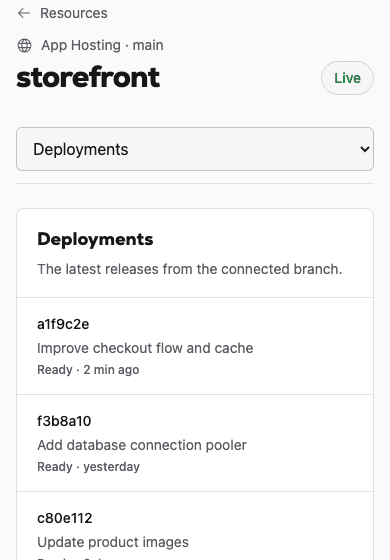Click the App Hosting · main label
390x560 pixels.
pos(102,45)
